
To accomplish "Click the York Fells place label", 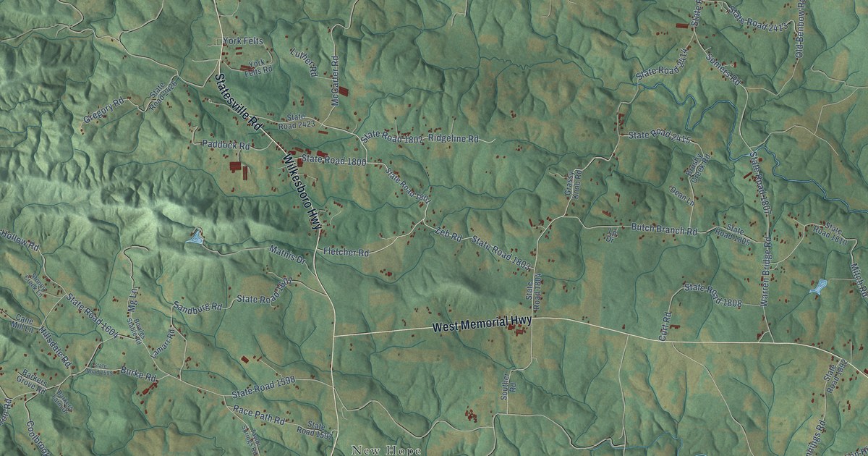I will (243, 41).
